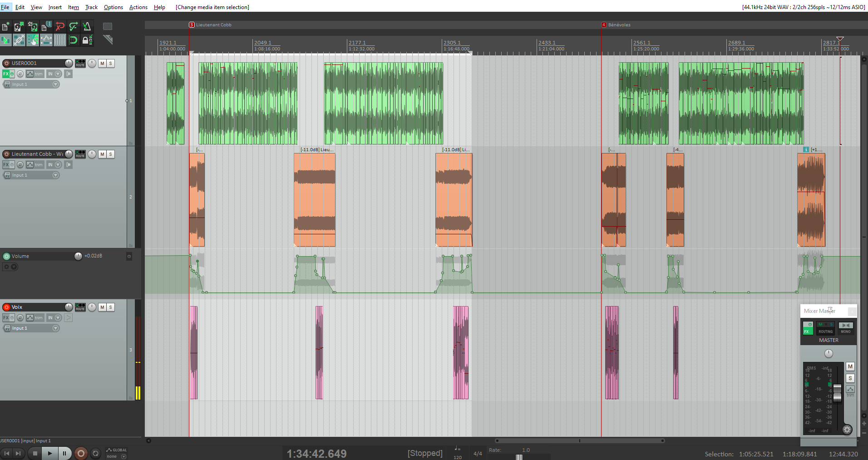Open Project settings info icon
868x460 pixels.
46,26
